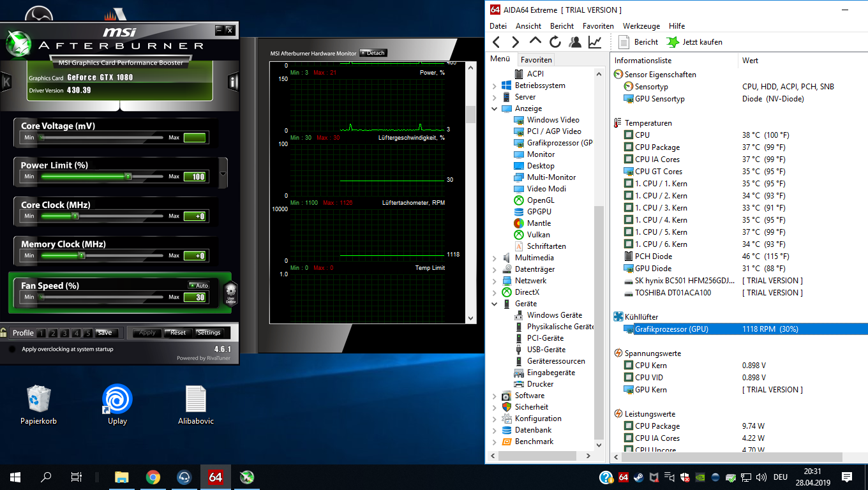Open the Uplay desktop shortcut
The height and width of the screenshot is (490, 868).
[117, 405]
